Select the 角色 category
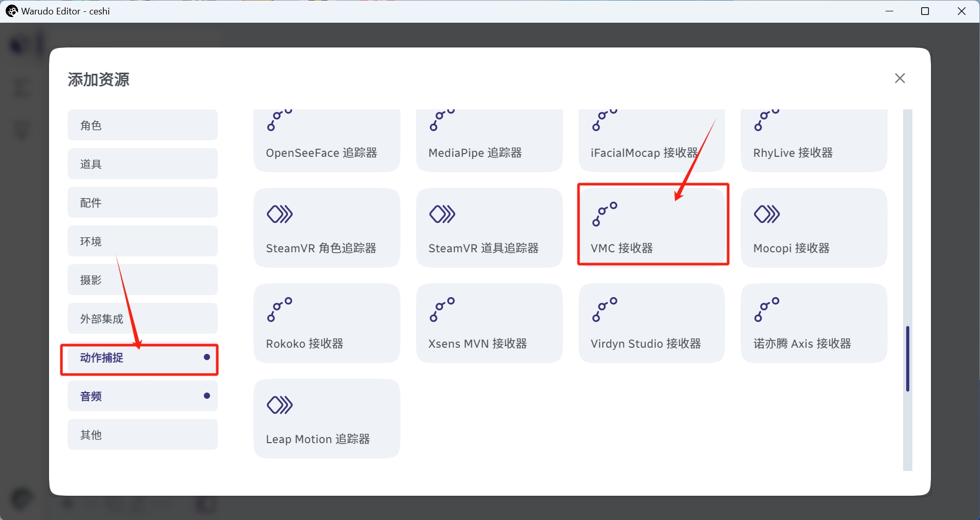The width and height of the screenshot is (980, 520). point(142,125)
